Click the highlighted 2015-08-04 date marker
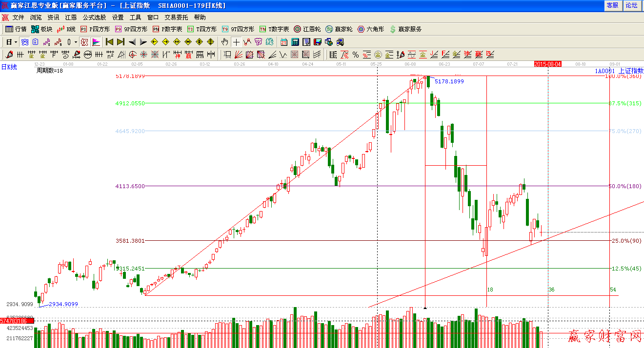The width and height of the screenshot is (644, 348). [x=547, y=64]
